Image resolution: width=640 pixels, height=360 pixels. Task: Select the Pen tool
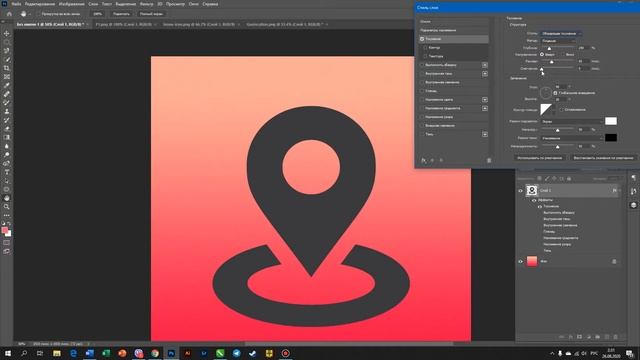[x=7, y=163]
